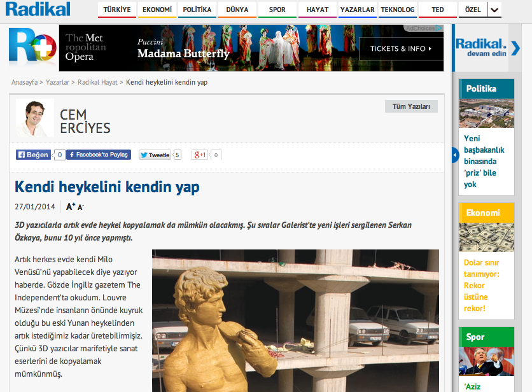This screenshot has width=532, height=392.
Task: Click the Radikal site logo
Action: [38, 9]
